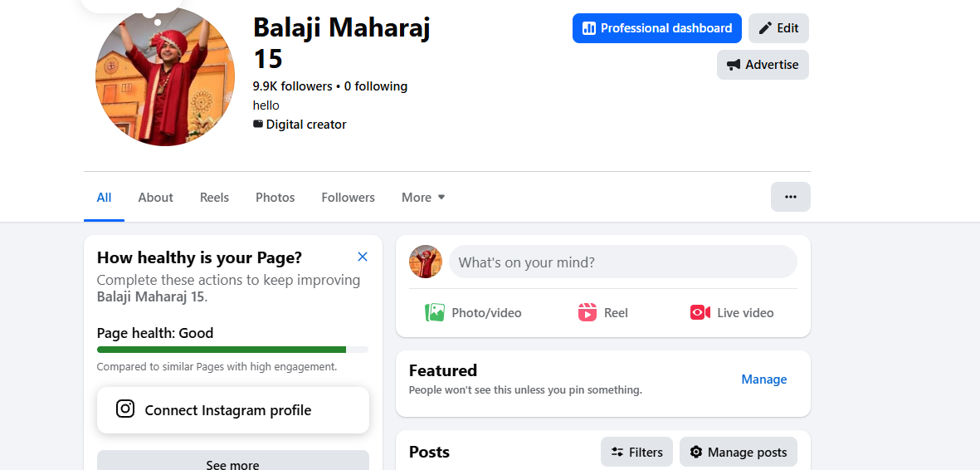
Task: Switch to the About tab
Action: tap(156, 197)
